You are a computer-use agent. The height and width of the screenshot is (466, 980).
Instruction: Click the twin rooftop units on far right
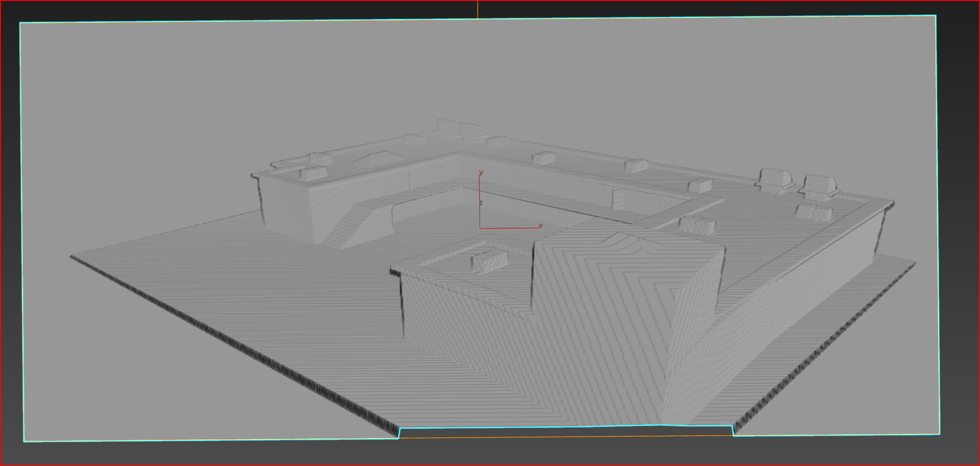point(798,184)
